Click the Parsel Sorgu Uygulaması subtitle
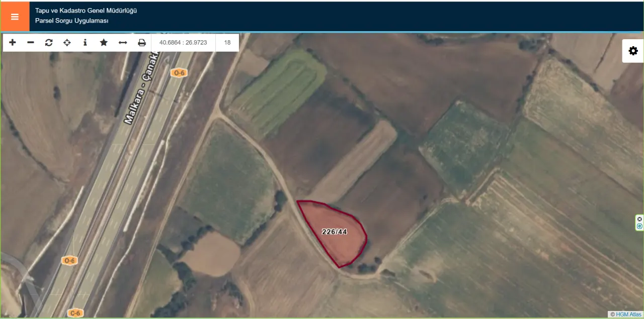The height and width of the screenshot is (319, 644). [72, 21]
